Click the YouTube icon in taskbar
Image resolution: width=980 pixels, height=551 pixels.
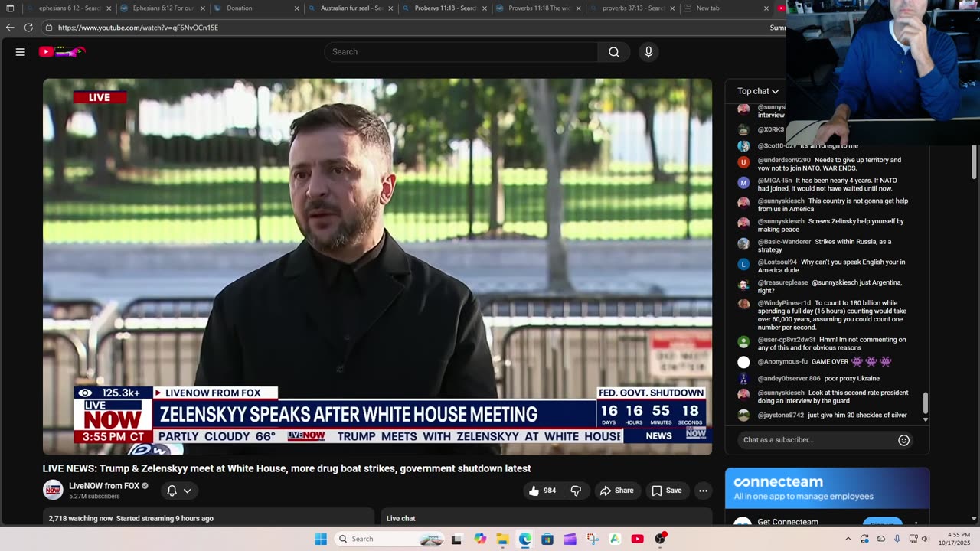click(x=637, y=539)
